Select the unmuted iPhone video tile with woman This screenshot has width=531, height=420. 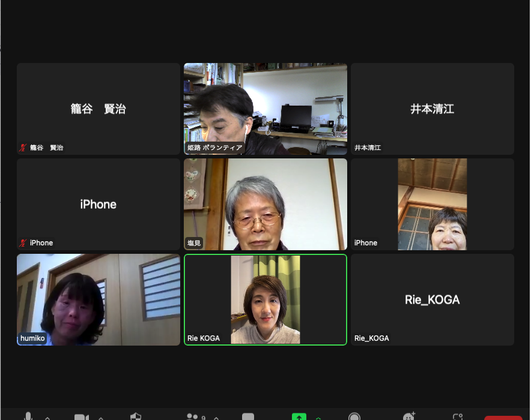[432, 204]
